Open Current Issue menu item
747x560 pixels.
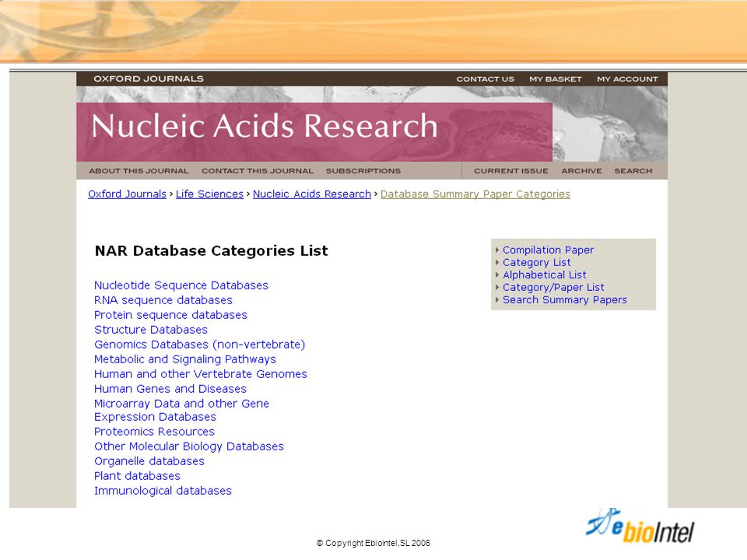(510, 170)
